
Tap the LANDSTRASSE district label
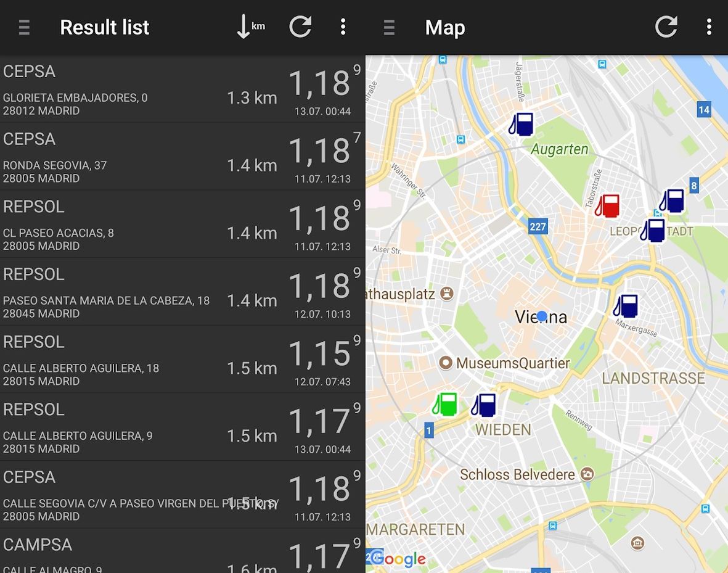click(653, 378)
